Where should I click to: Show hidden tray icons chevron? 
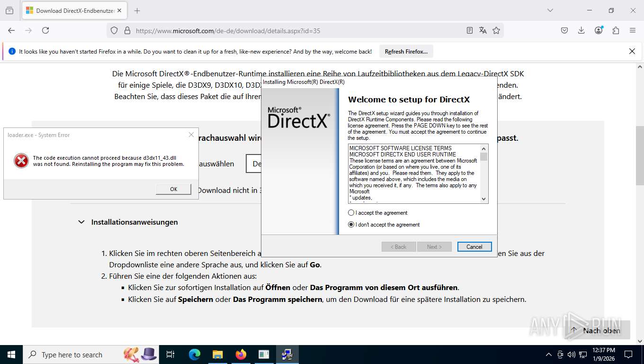click(549, 355)
